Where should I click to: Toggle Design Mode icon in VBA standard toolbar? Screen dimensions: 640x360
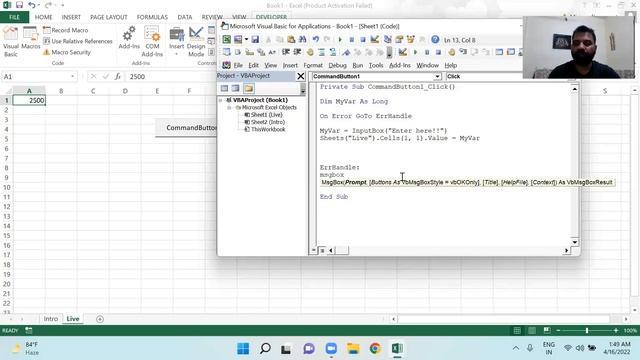[375, 40]
